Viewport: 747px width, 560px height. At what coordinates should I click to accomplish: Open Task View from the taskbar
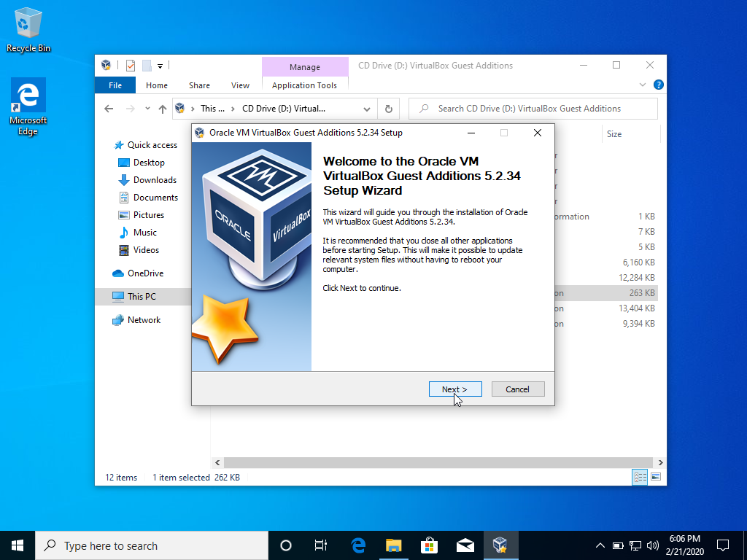(x=321, y=545)
